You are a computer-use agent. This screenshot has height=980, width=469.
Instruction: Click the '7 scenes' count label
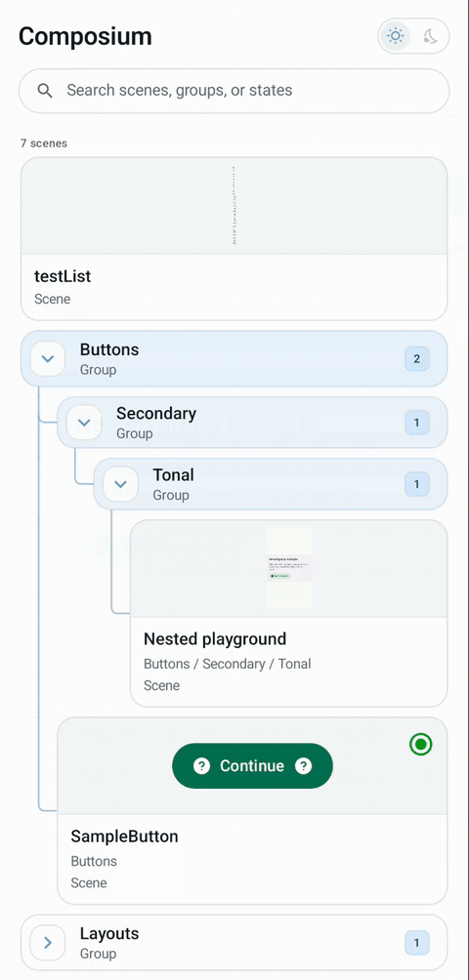(x=44, y=143)
